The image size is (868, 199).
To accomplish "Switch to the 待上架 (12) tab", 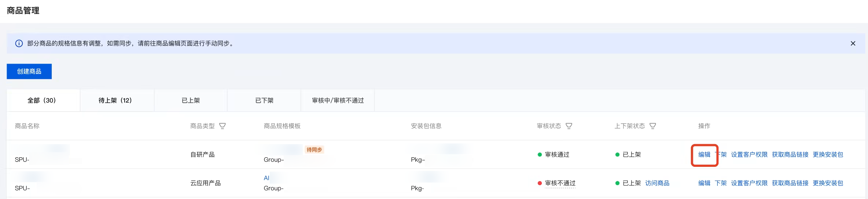I will [x=115, y=100].
